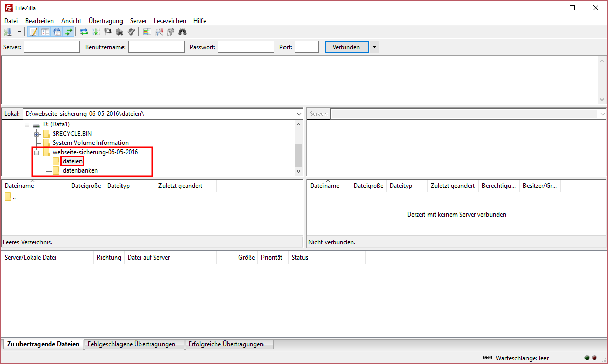Screen dimensions: 608x364
Task: Open quickconnect history dropdown beside Verbinden
Action: pyautogui.click(x=374, y=47)
